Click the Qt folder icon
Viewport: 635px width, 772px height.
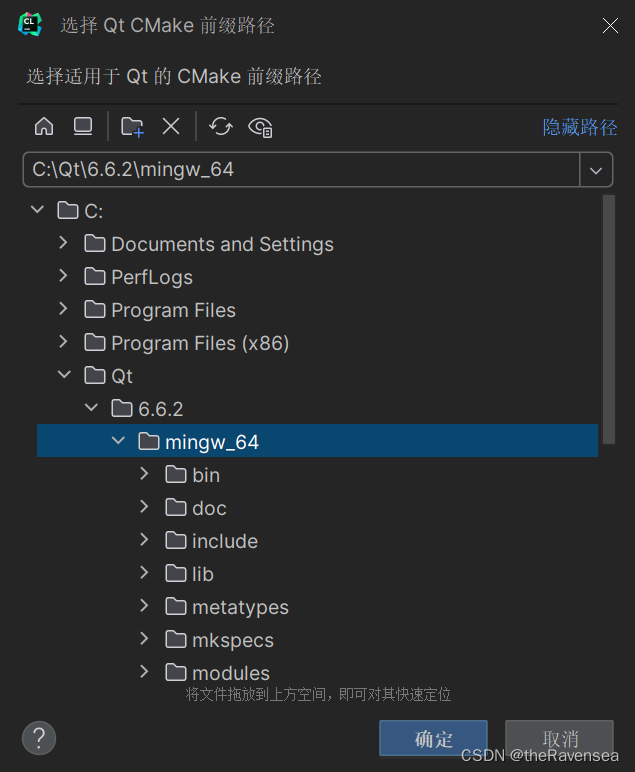(95, 376)
